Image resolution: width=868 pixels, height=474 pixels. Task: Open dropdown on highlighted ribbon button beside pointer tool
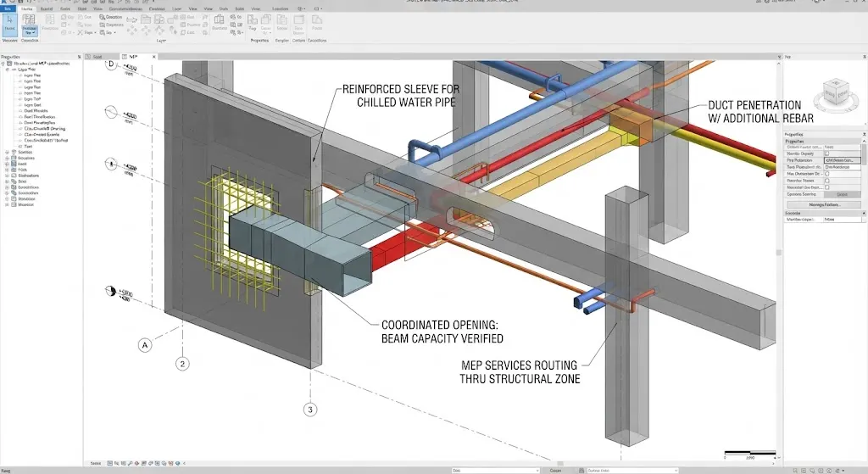[29, 33]
